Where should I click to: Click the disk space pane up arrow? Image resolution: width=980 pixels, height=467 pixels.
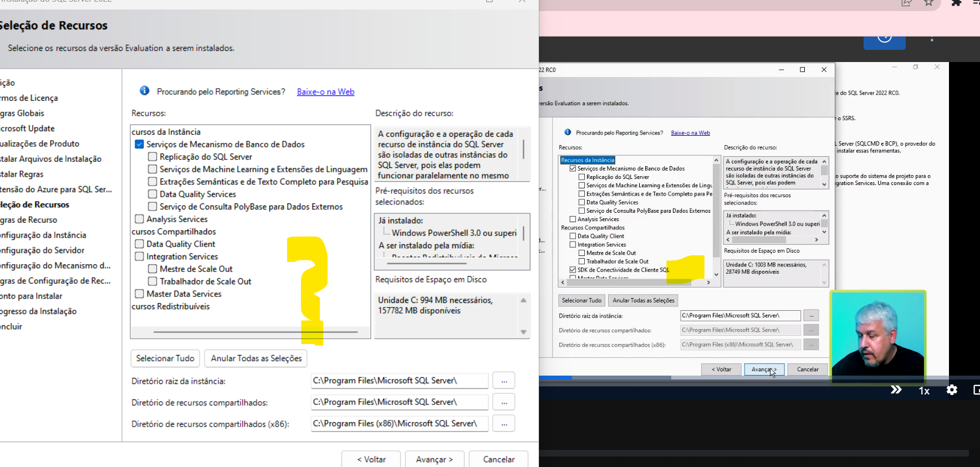tap(523, 300)
